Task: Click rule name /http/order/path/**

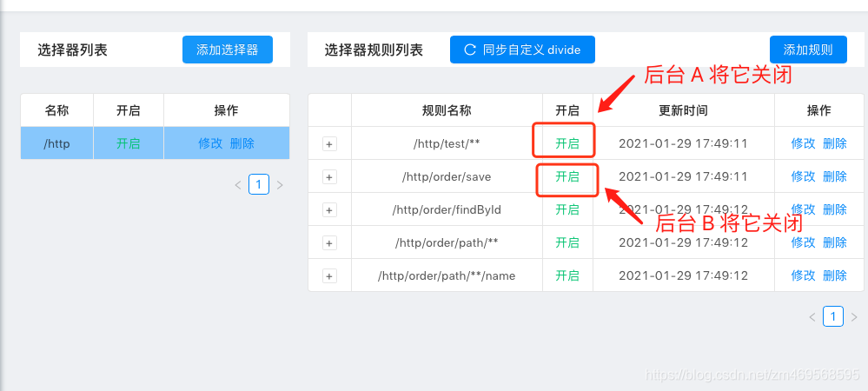Action: [x=447, y=242]
